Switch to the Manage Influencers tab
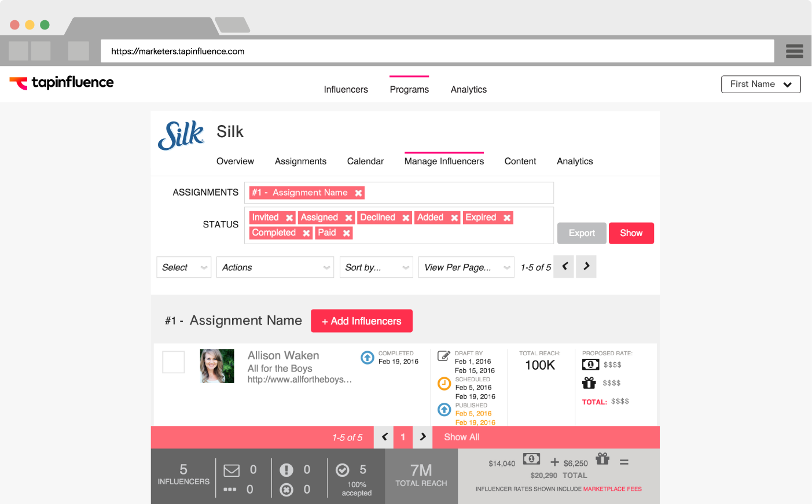The height and width of the screenshot is (504, 812). point(444,161)
